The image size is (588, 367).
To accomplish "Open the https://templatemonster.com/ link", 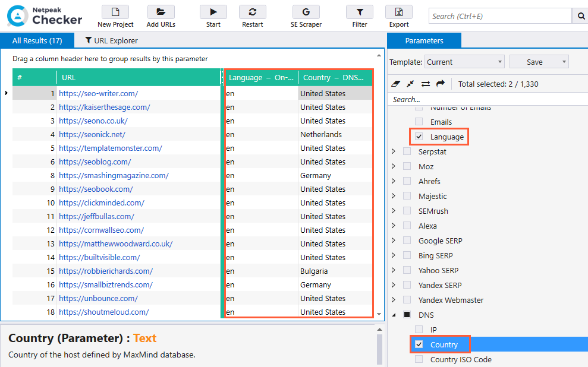I will coord(110,148).
